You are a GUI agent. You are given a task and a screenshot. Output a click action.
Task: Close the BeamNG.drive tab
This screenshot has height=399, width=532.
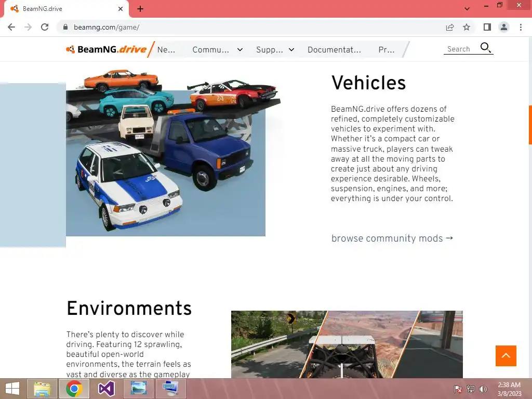coord(121,9)
